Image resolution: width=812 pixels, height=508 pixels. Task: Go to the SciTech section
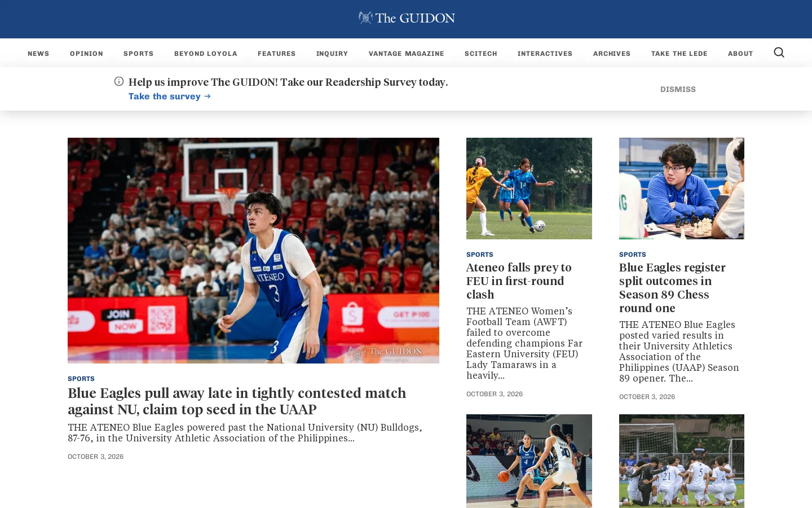(x=481, y=54)
